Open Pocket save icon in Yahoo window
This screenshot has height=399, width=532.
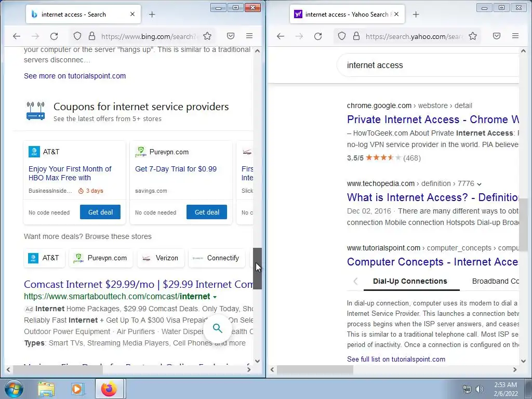497,36
